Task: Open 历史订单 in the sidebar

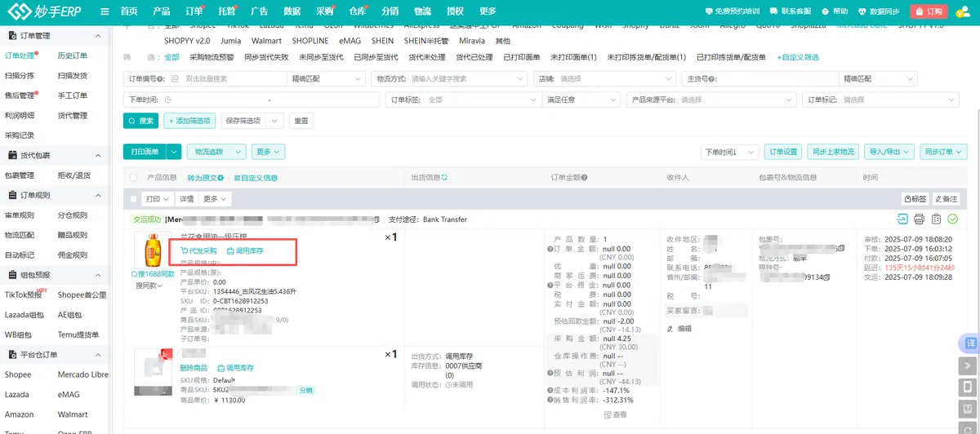Action: point(72,55)
